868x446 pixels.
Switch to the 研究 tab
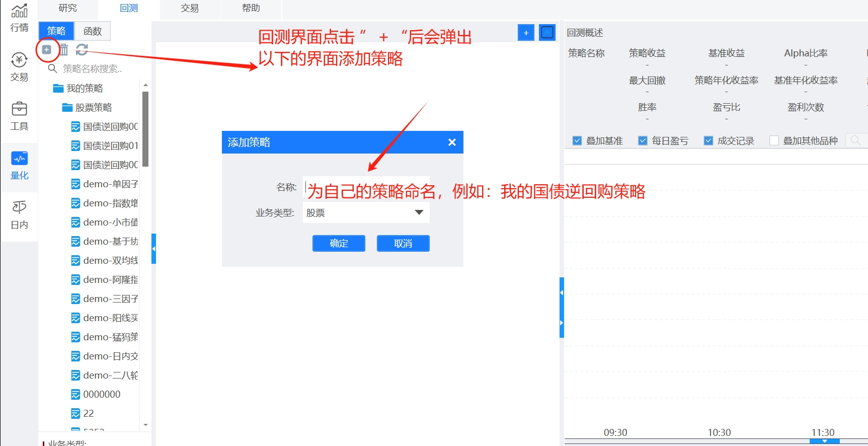(x=68, y=9)
